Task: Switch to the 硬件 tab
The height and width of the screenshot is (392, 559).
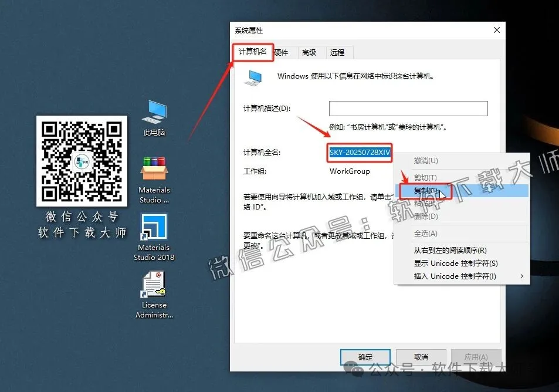Action: click(282, 52)
